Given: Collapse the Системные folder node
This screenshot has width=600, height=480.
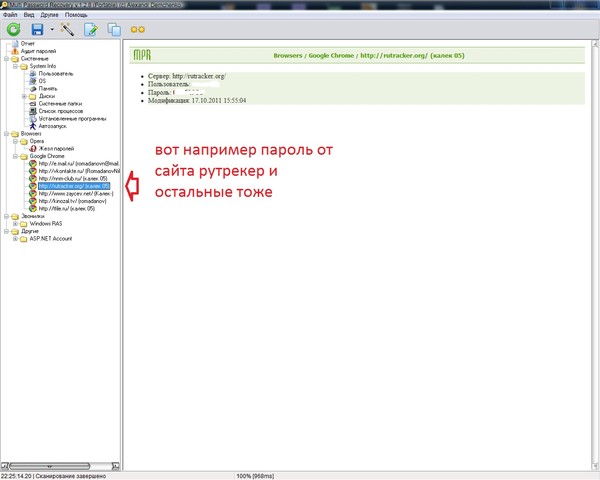Looking at the screenshot, I should (7, 59).
